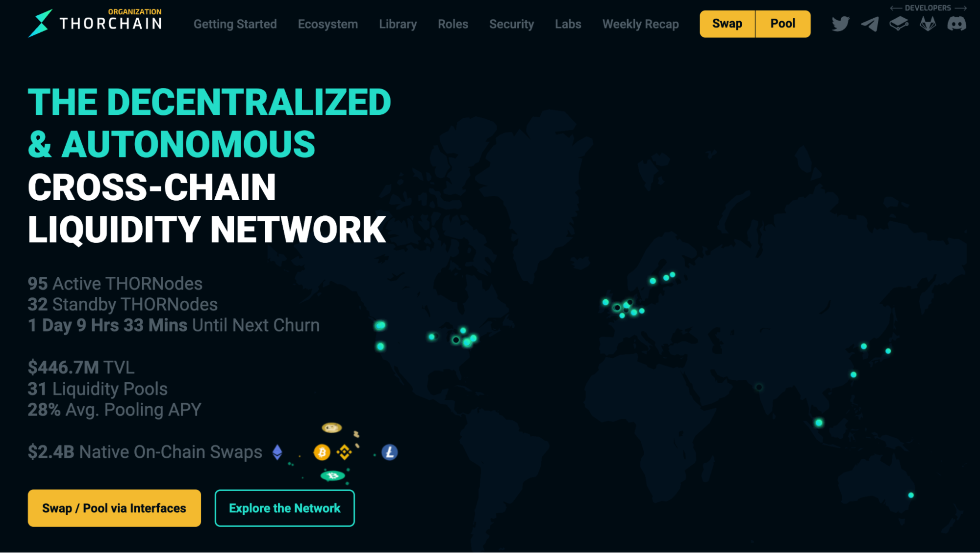Click the yellow Pool button
This screenshot has height=553, width=980.
pos(783,24)
